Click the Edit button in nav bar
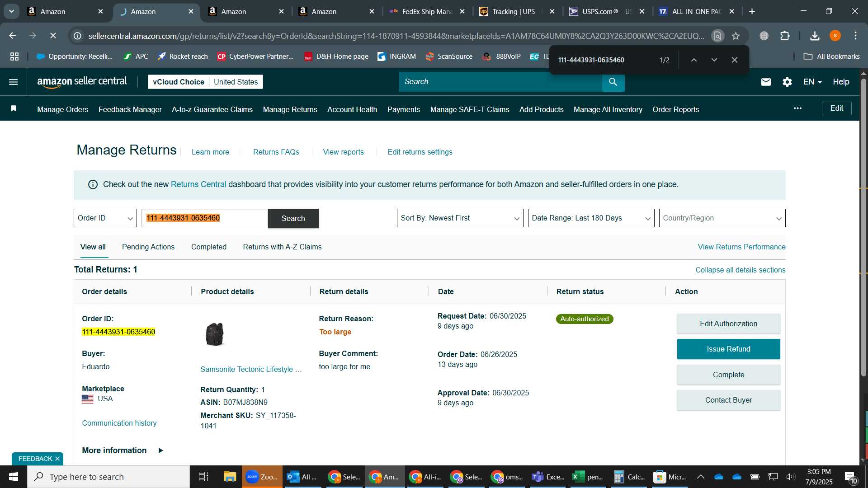This screenshot has height=488, width=868. (836, 108)
